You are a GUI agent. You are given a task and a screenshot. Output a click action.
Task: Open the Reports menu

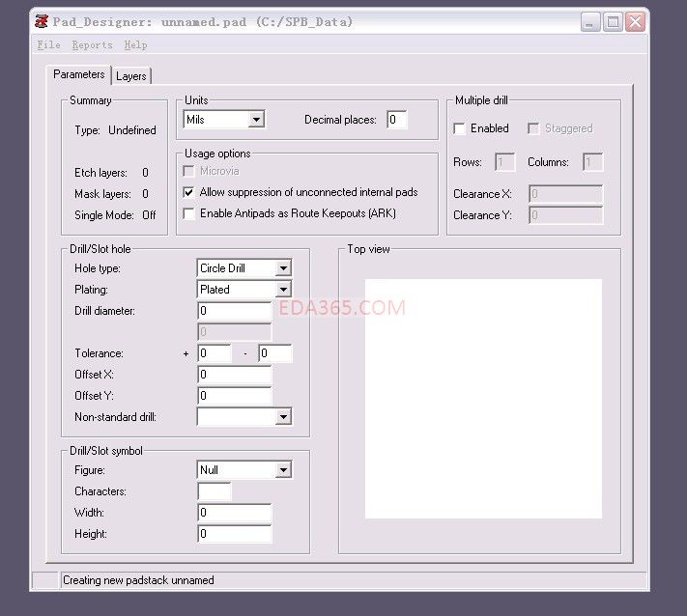tap(93, 44)
